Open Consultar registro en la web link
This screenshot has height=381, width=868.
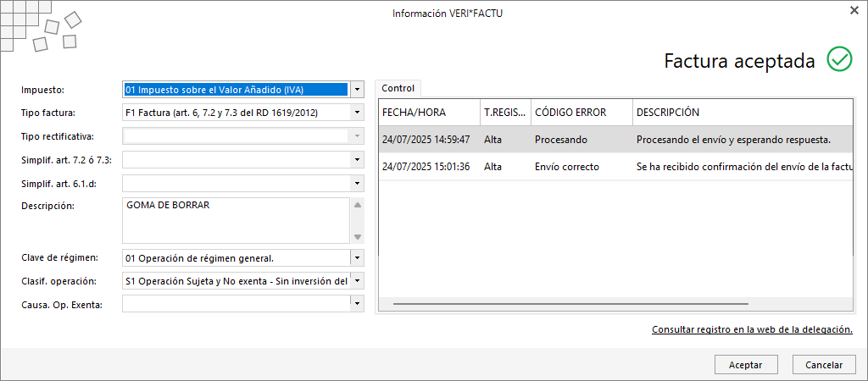click(x=752, y=329)
